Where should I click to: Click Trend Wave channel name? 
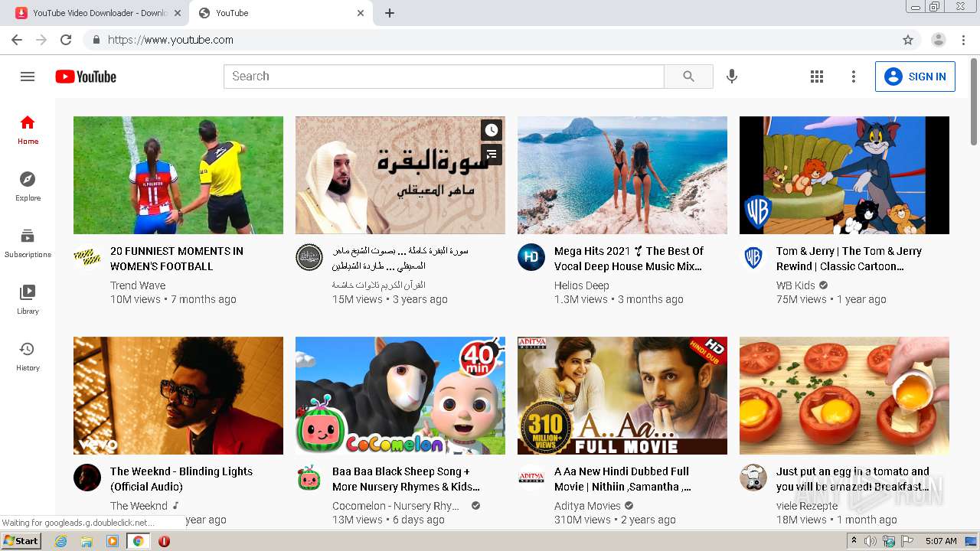coord(138,285)
